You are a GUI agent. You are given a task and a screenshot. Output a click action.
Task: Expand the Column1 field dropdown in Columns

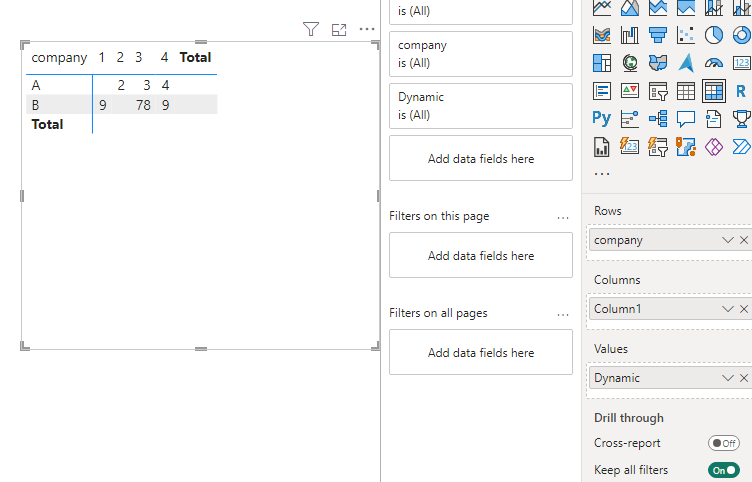pyautogui.click(x=728, y=309)
